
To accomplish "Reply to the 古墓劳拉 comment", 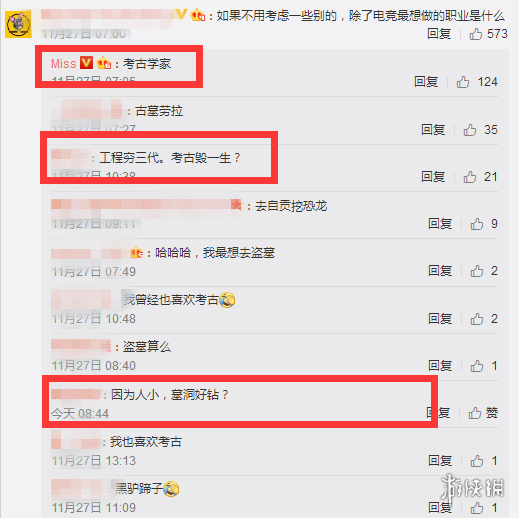I will coord(433,130).
